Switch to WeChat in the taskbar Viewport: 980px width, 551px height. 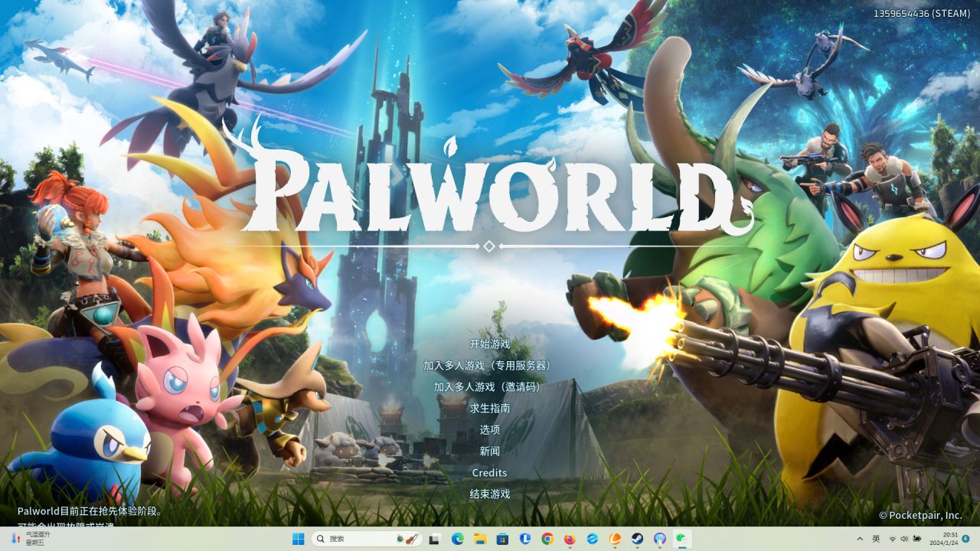pos(682,539)
